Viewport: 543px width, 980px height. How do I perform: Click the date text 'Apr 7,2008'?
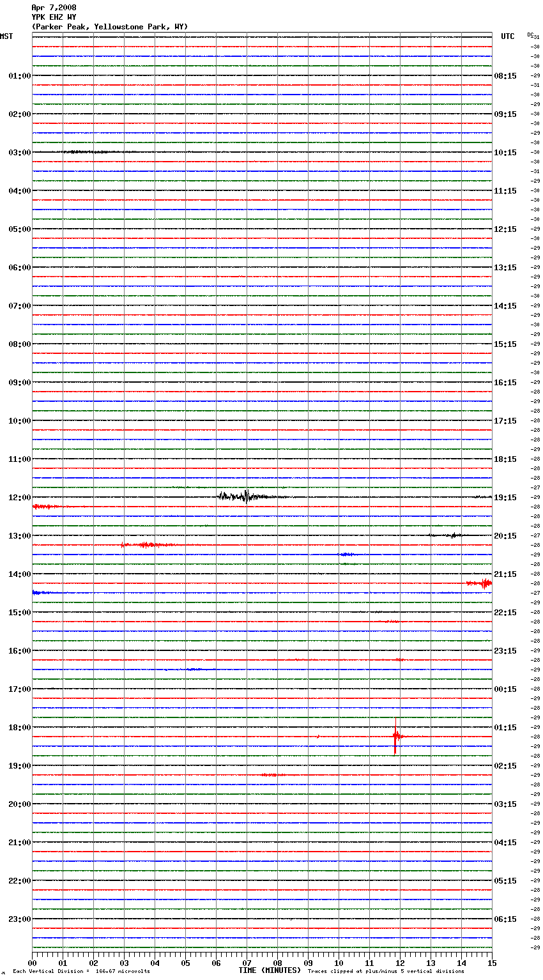pyautogui.click(x=54, y=8)
